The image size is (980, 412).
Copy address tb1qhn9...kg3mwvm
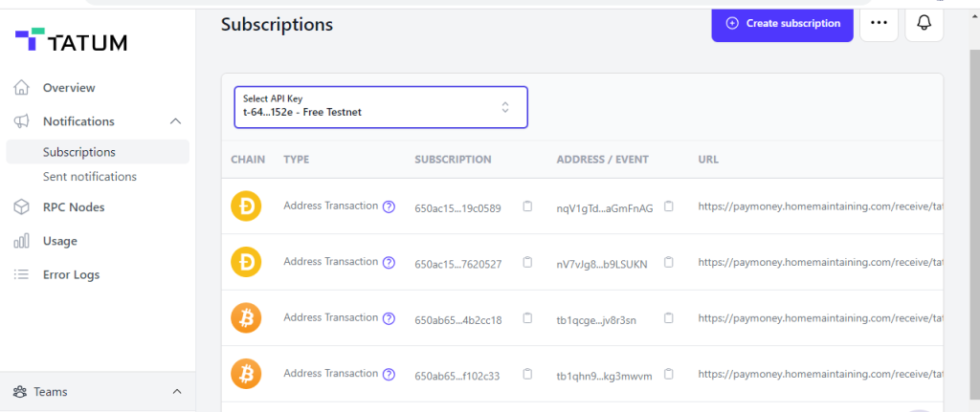pyautogui.click(x=669, y=375)
